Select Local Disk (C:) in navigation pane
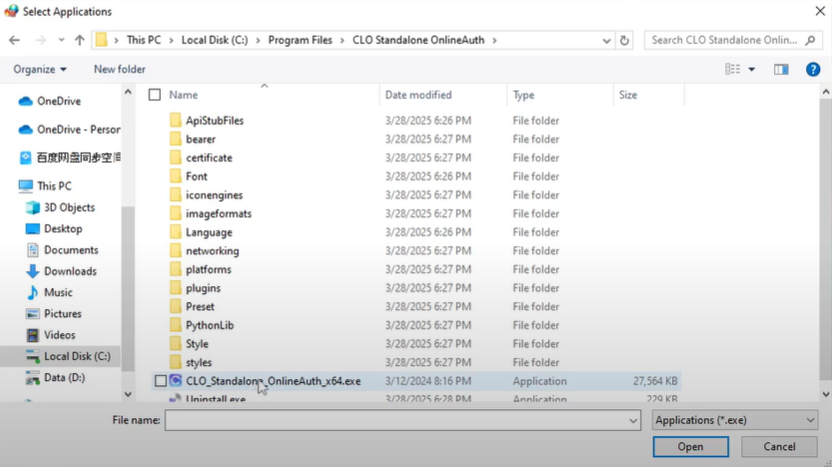The width and height of the screenshot is (832, 467). click(x=76, y=356)
